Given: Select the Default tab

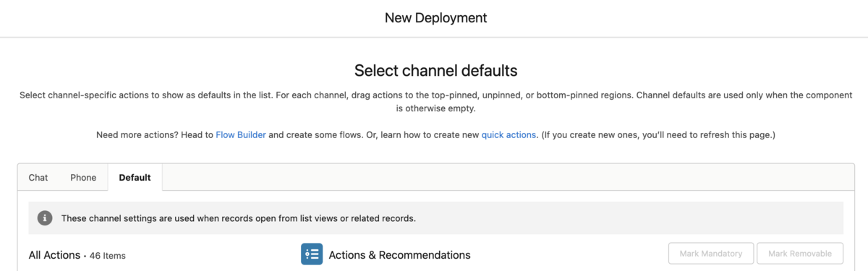Looking at the screenshot, I should [x=135, y=177].
